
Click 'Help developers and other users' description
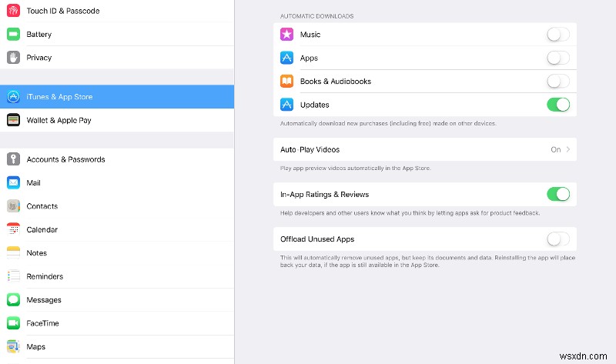coord(410,213)
